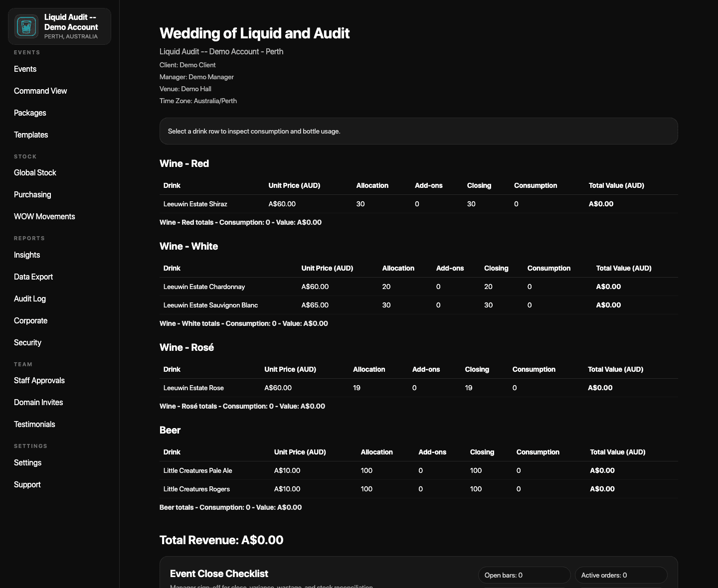This screenshot has width=718, height=588.
Task: Select the Leeuwin Estate Rose row
Action: (419, 388)
